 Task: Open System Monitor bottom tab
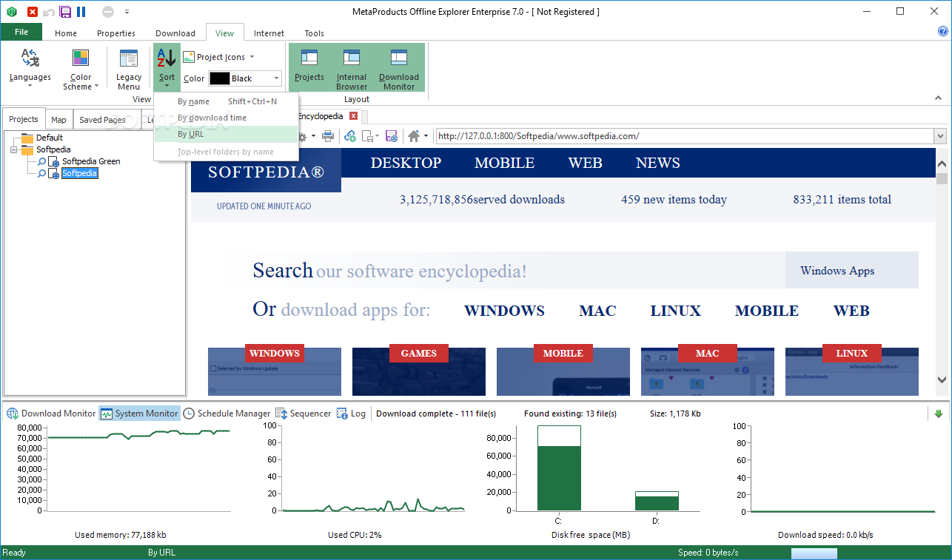pyautogui.click(x=139, y=414)
